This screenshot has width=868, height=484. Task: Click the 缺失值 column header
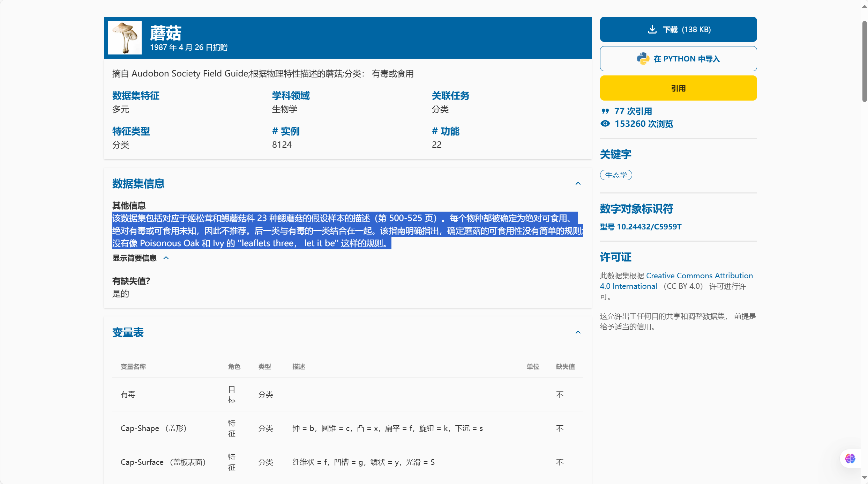point(565,367)
